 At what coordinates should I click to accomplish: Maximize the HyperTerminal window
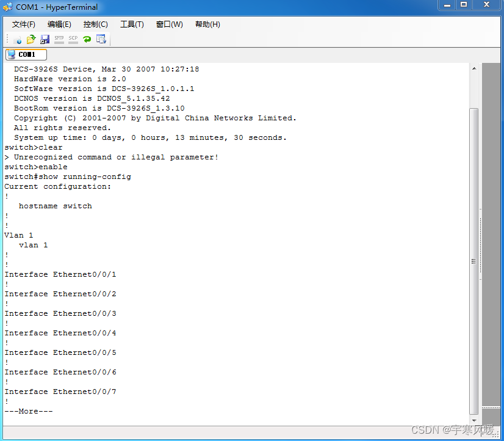pyautogui.click(x=464, y=5)
